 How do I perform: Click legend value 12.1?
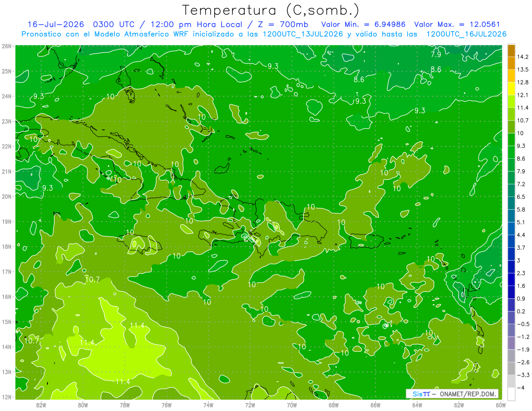523,95
